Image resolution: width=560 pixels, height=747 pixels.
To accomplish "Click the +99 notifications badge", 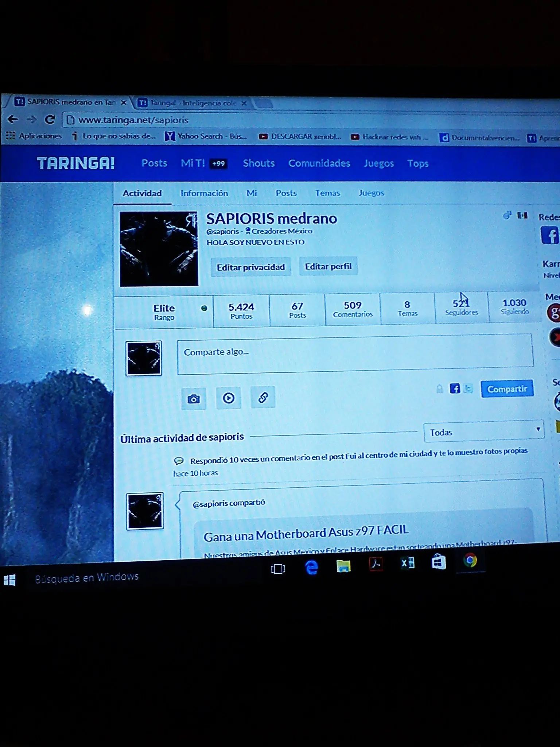I will click(219, 164).
